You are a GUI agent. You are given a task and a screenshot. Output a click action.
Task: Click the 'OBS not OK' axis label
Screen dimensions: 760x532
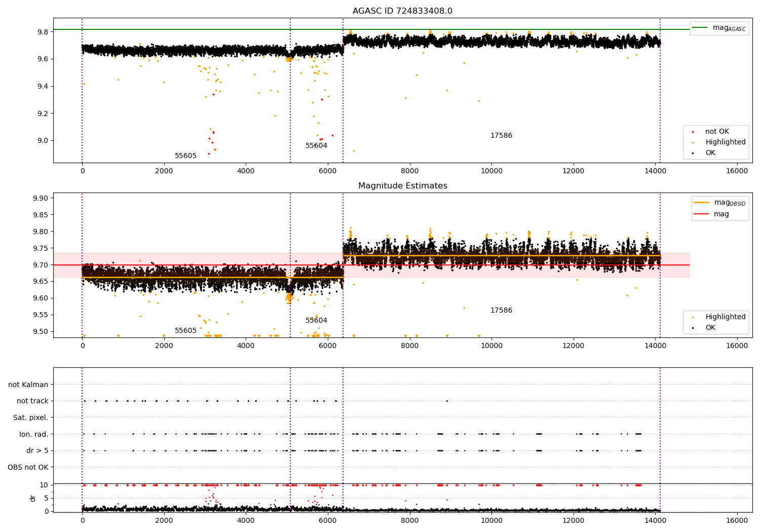tap(28, 467)
